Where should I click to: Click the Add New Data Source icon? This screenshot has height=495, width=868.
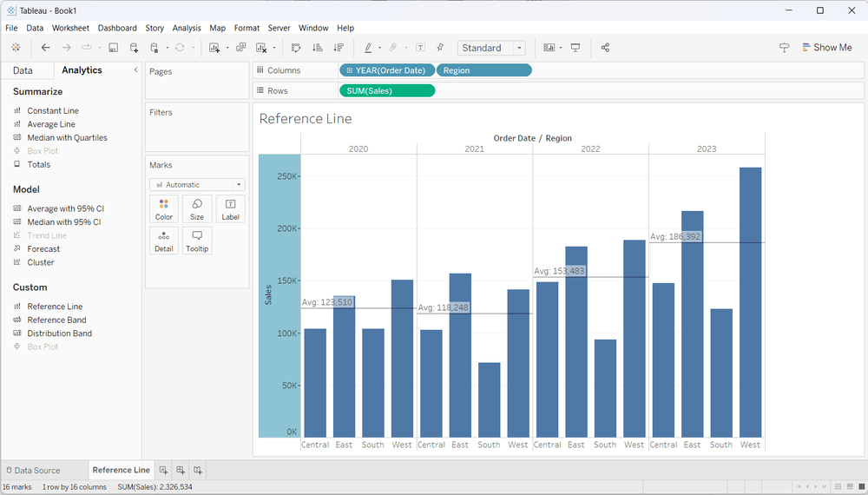134,48
